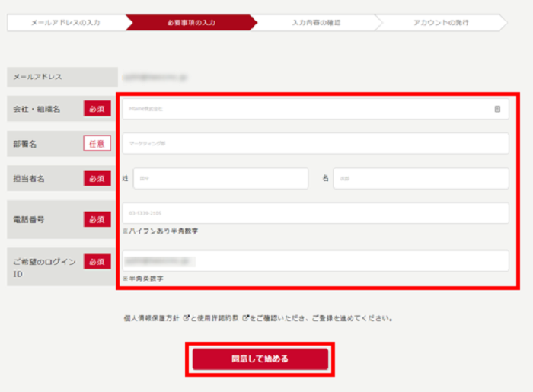The height and width of the screenshot is (392, 533).
Task: Go to the メールアドレスの入力 step
Action: [x=65, y=23]
